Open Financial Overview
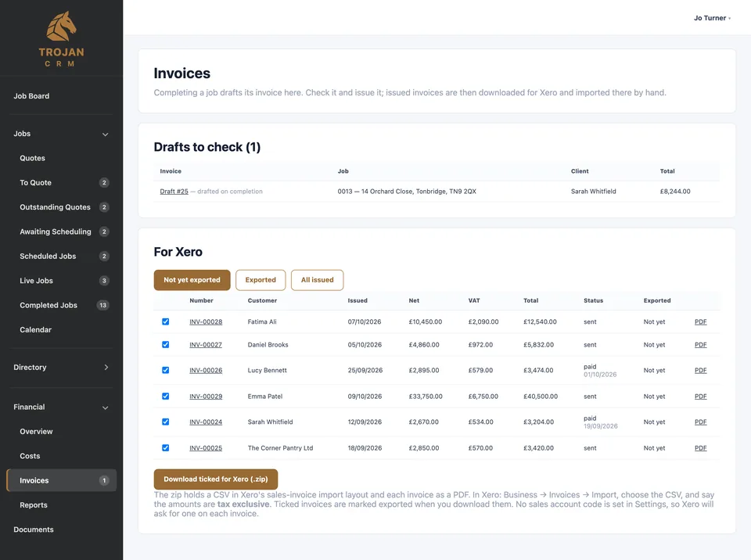751x560 pixels. click(x=36, y=432)
